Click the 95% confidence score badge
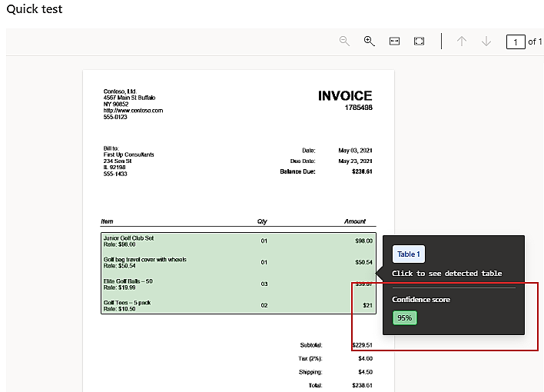Screen dimensions: 544x392 (x=404, y=317)
